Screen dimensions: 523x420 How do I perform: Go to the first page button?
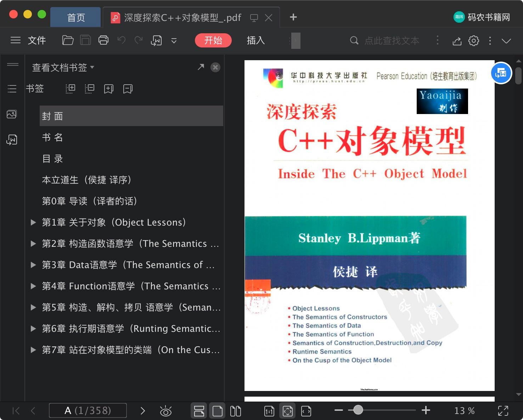[16, 411]
